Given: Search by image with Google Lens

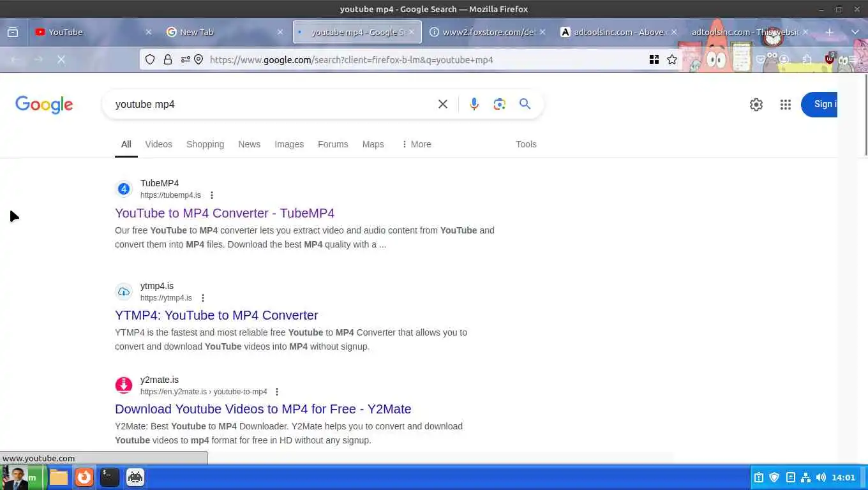Looking at the screenshot, I should (x=500, y=104).
